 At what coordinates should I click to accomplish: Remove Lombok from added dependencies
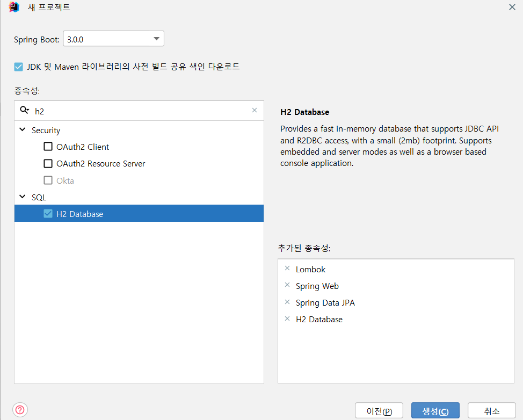coord(287,268)
